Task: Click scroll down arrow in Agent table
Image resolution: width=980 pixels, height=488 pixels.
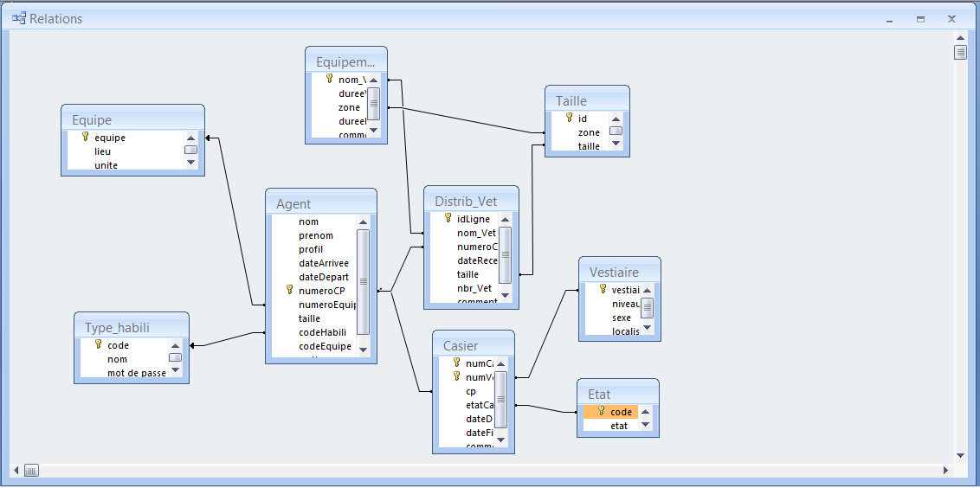Action: pos(363,350)
